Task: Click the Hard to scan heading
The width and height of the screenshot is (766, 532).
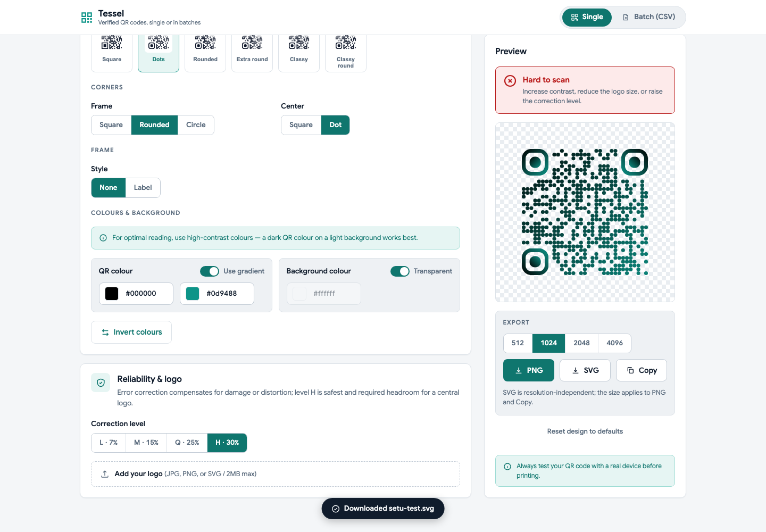Action: pos(546,80)
